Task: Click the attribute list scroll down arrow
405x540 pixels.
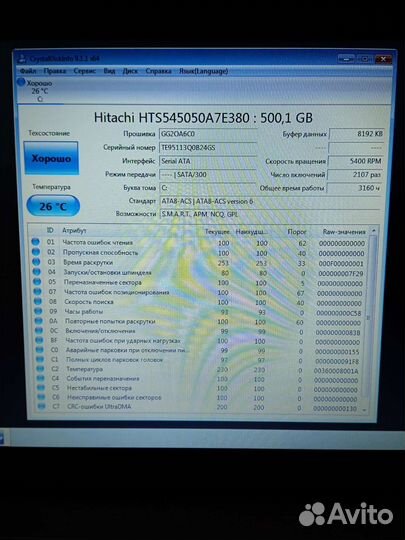Action: 364,410
